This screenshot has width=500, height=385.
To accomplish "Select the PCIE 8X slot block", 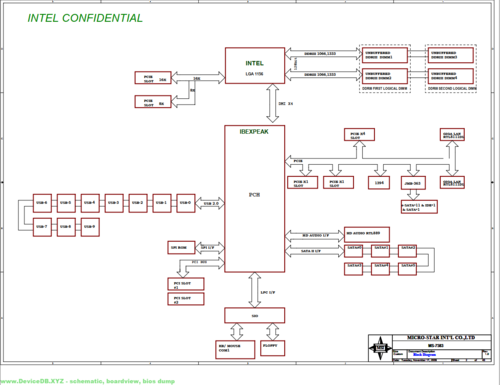I will 153,102.
